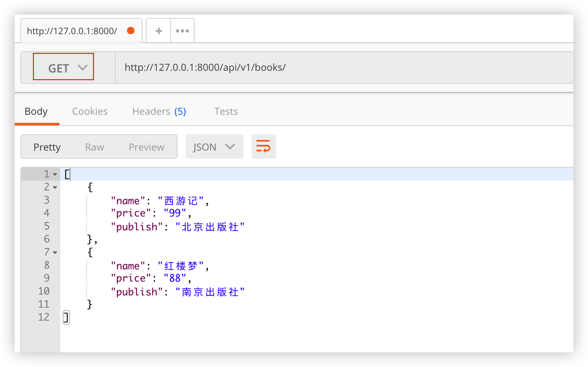588x367 pixels.
Task: Click line number 11 in the gutter
Action: pyautogui.click(x=44, y=304)
